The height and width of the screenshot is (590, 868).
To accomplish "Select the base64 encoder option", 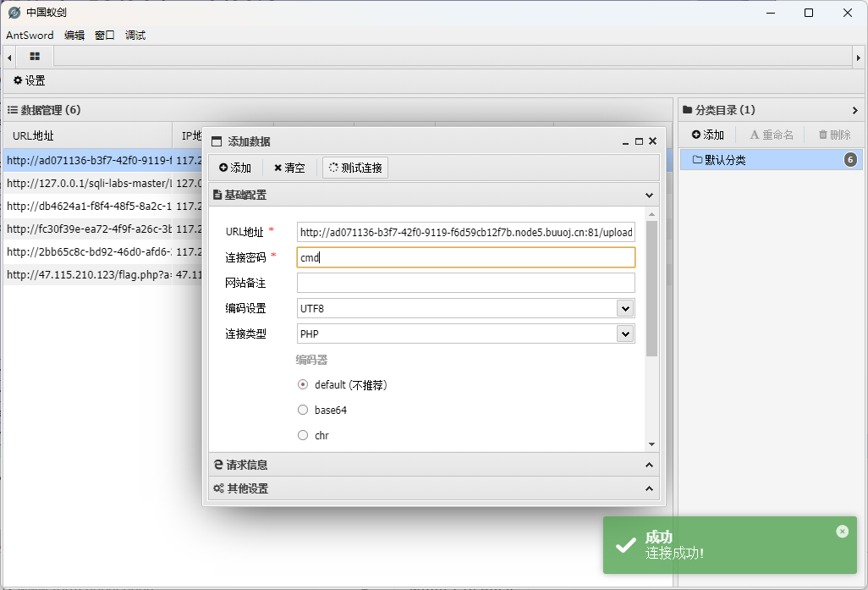I will coord(303,410).
